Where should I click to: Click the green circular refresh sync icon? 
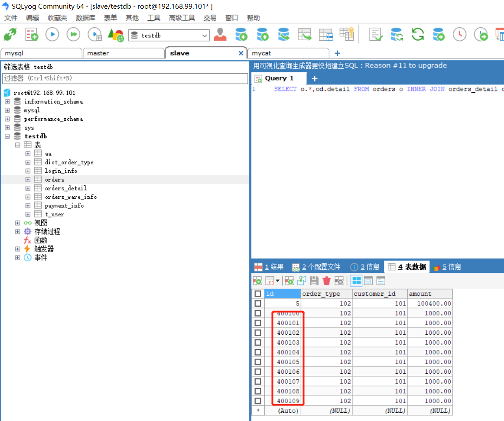417,34
